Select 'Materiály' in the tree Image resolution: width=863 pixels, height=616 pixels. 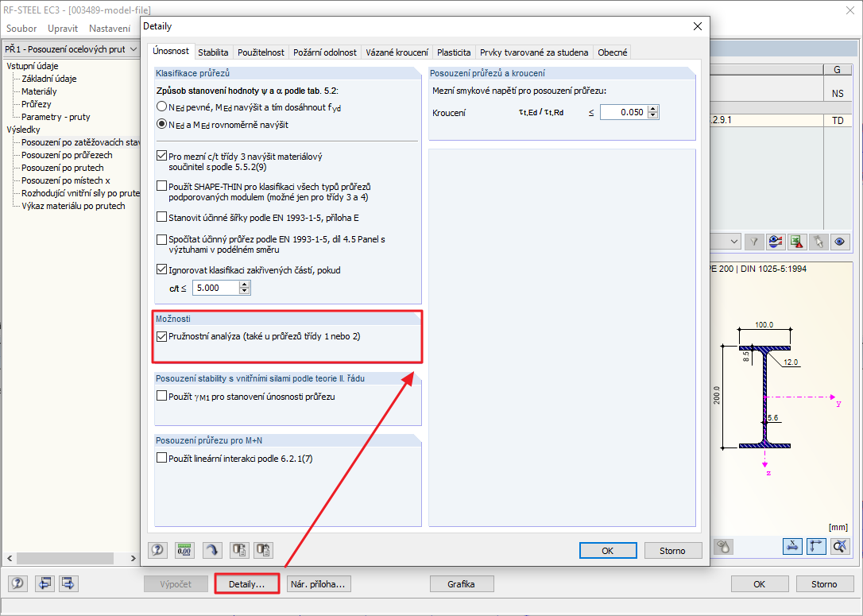click(x=39, y=91)
